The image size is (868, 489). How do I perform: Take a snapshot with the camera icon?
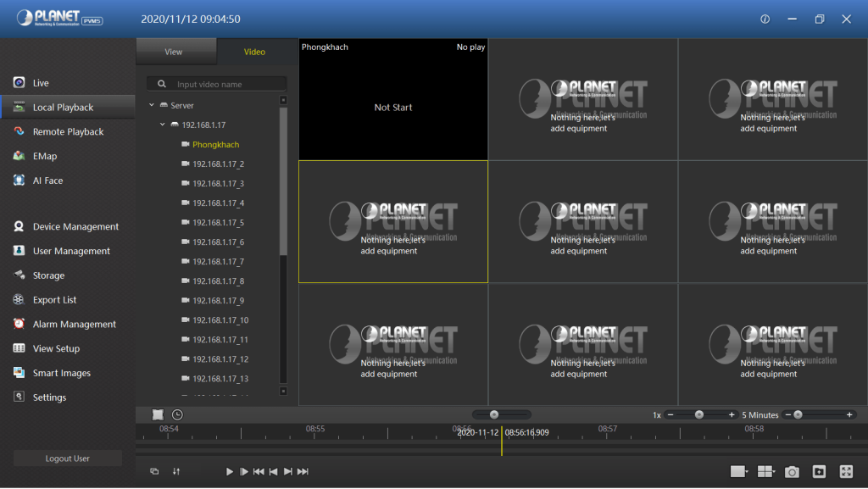793,471
